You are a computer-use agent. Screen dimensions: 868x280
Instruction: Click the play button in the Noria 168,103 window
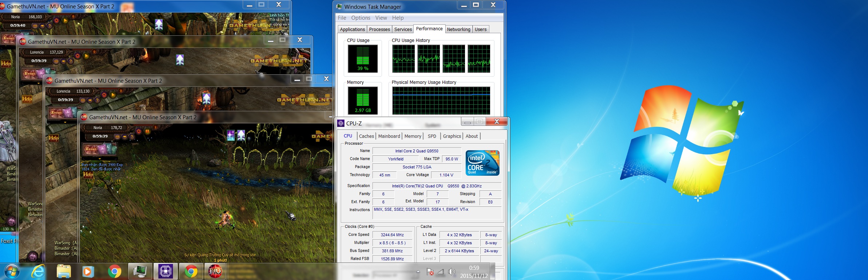point(66,20)
